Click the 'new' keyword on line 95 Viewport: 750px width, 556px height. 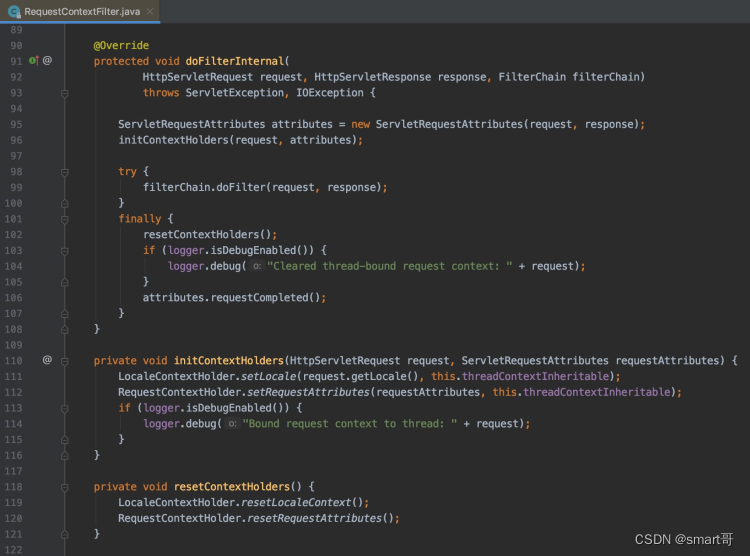click(361, 124)
